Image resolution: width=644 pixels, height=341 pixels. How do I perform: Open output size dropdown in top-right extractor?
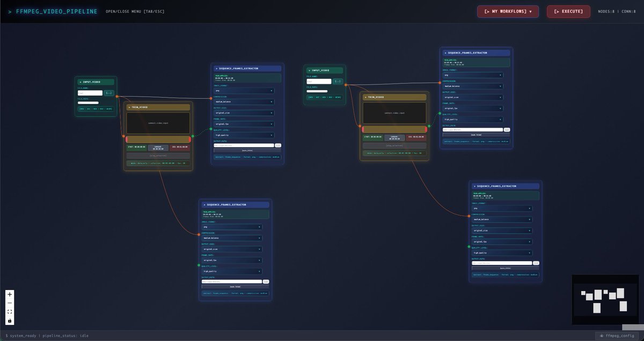[473, 97]
